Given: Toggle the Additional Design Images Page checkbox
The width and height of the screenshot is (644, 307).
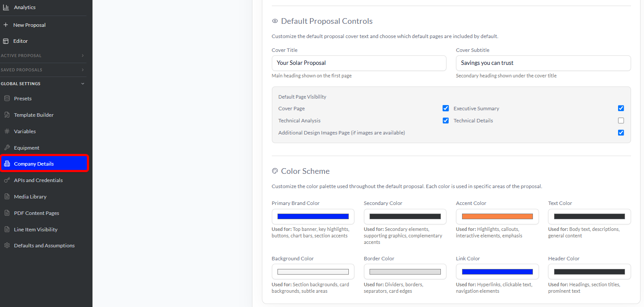Looking at the screenshot, I should pyautogui.click(x=621, y=133).
